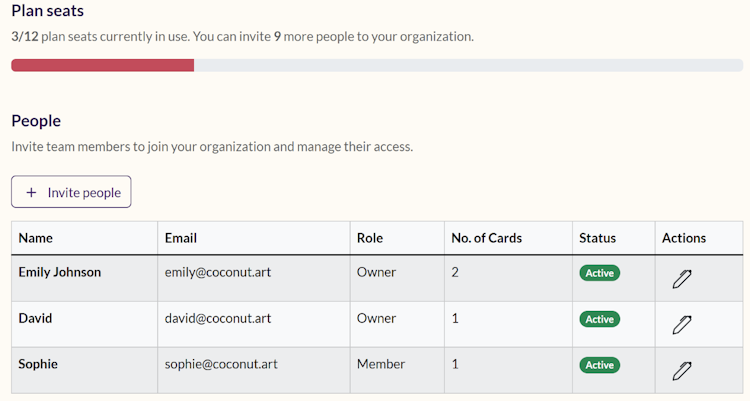Image resolution: width=750 pixels, height=401 pixels.
Task: Open the edit pencil for Sophie
Action: coord(682,371)
